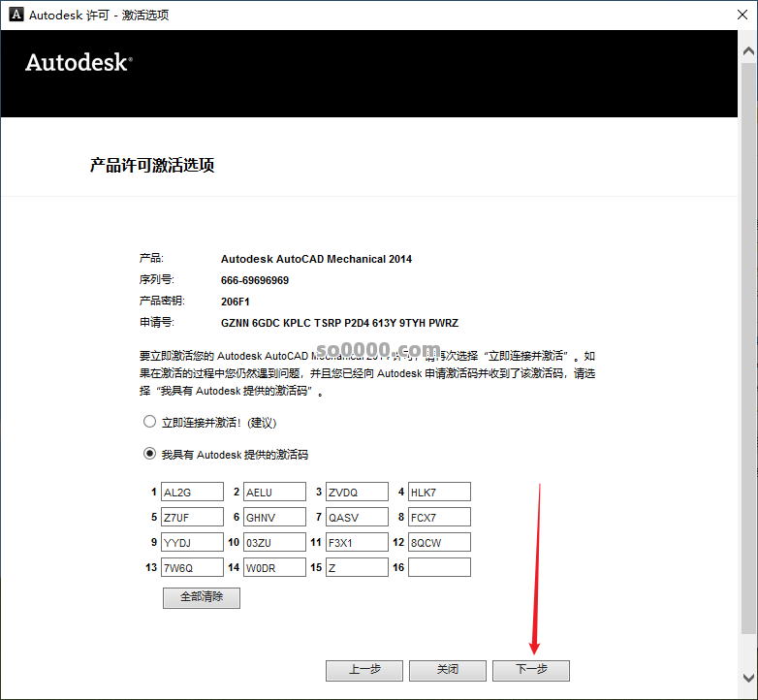Click activation code field 1 containing AL2G
This screenshot has height=700, width=758.
click(192, 492)
